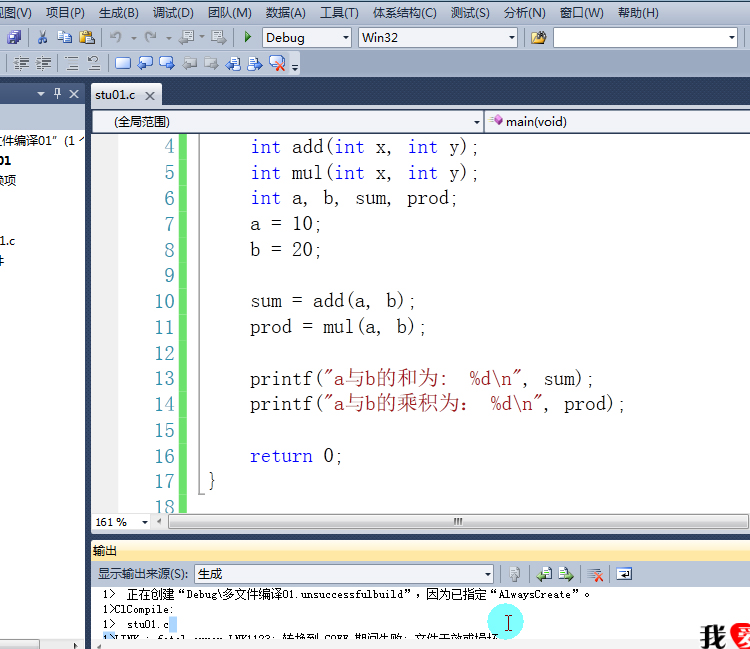Click the Cut scissors icon

[x=43, y=37]
